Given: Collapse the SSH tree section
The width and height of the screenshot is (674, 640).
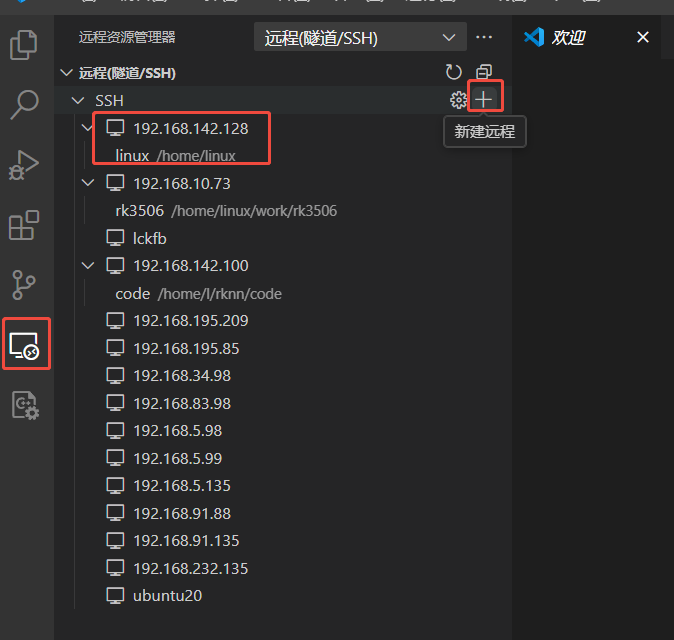Looking at the screenshot, I should click(79, 101).
